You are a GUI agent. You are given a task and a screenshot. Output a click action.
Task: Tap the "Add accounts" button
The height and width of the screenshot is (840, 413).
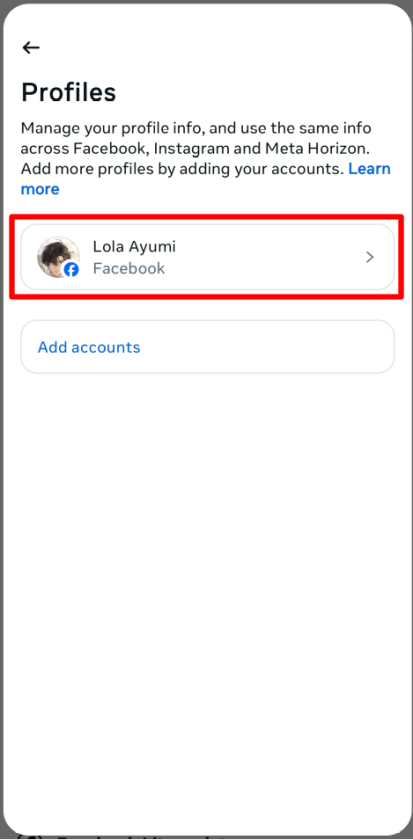(x=207, y=347)
